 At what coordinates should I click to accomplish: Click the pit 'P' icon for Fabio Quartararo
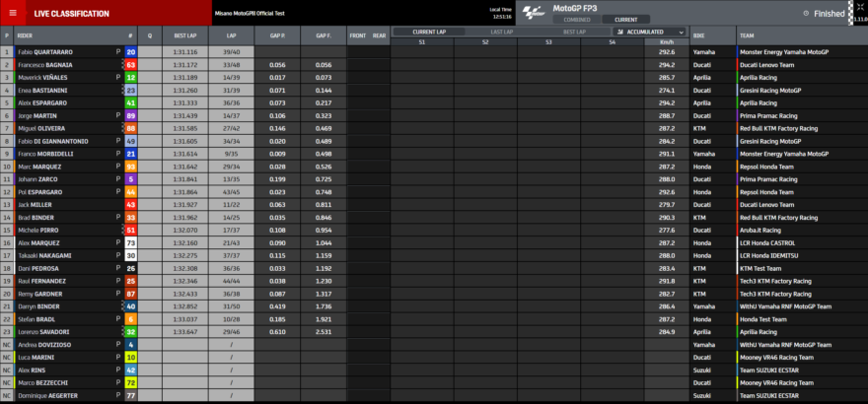[x=117, y=51]
